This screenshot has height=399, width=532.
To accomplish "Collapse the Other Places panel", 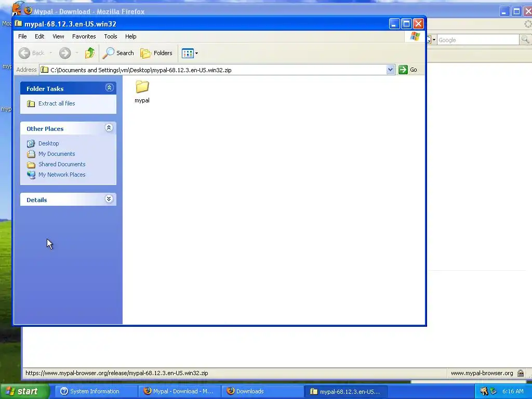I will 109,128.
